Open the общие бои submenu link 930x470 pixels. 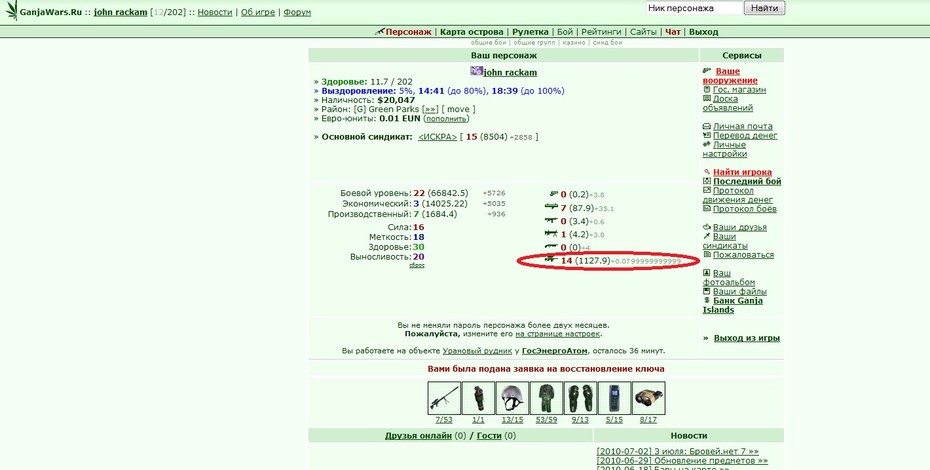pos(489,43)
